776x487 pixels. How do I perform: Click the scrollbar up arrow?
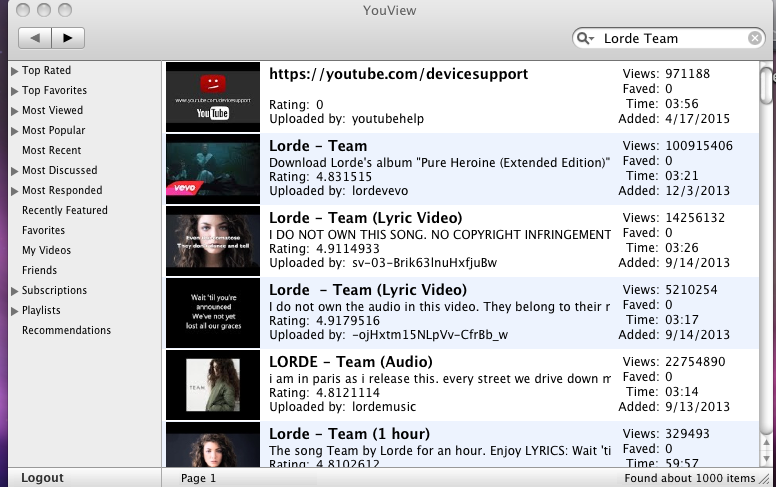click(767, 442)
